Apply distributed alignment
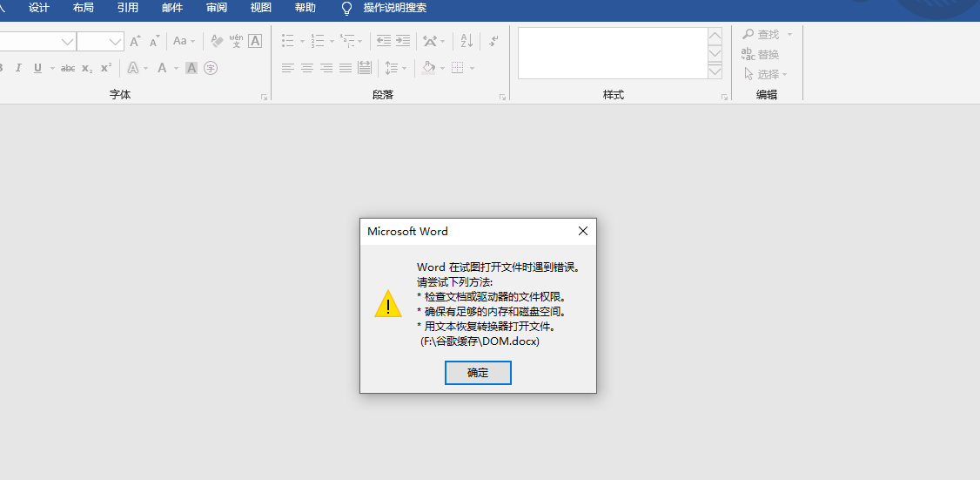This screenshot has height=480, width=980. point(365,68)
